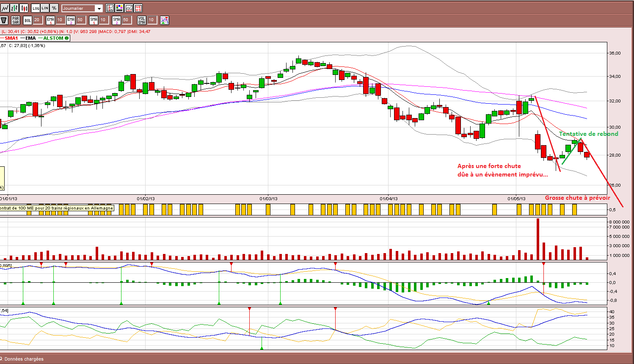Viewport: 634px width, 364px height.
Task: Toggle the VOL EMA indicator
Action: tap(142, 20)
